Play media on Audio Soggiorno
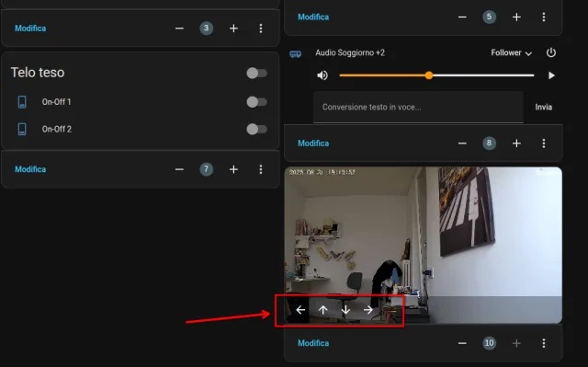Viewport: 588px width, 367px height. coord(551,75)
